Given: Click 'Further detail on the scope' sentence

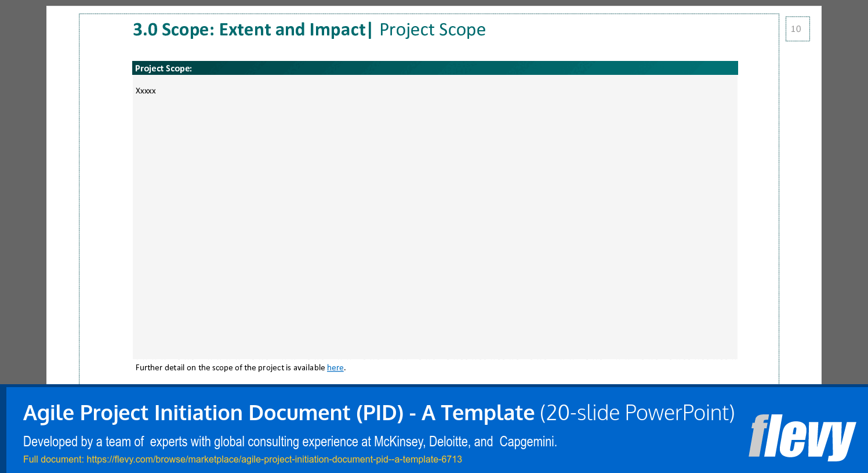Looking at the screenshot, I should pyautogui.click(x=241, y=367).
